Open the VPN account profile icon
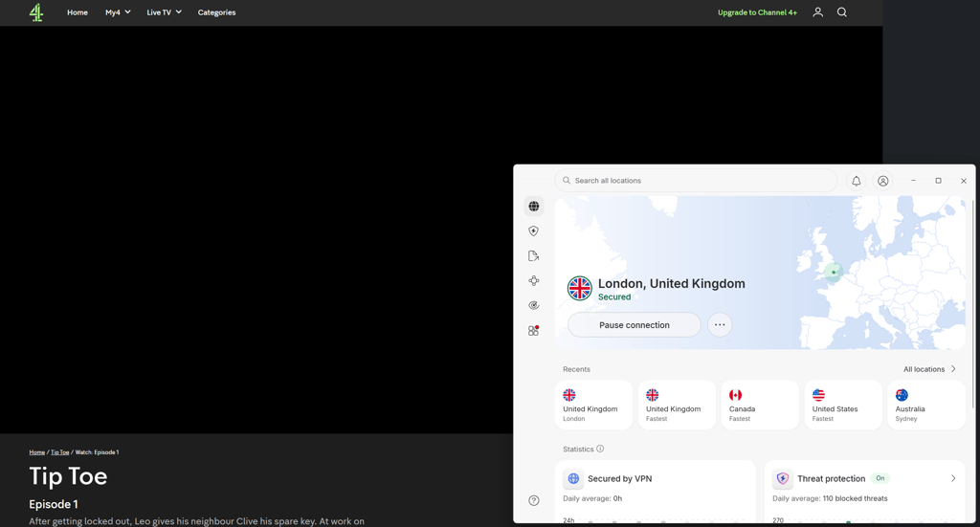The width and height of the screenshot is (980, 527). (x=883, y=181)
